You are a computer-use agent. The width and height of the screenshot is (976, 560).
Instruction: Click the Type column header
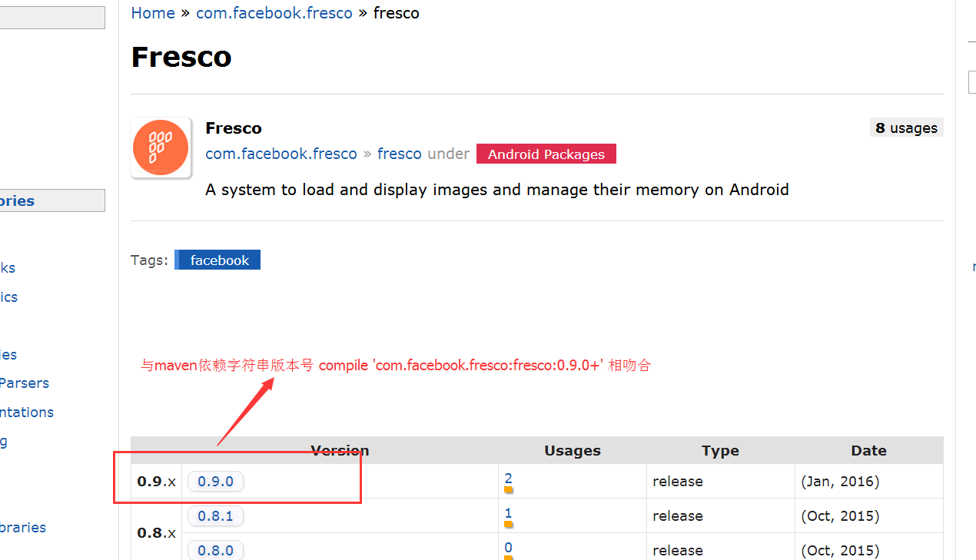pos(720,451)
